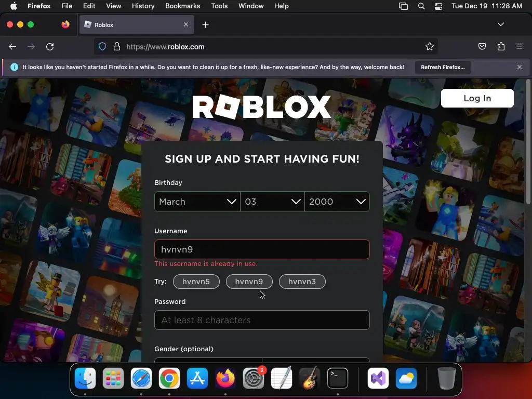Open Google Chrome from the Dock
The width and height of the screenshot is (532, 399).
pyautogui.click(x=169, y=378)
